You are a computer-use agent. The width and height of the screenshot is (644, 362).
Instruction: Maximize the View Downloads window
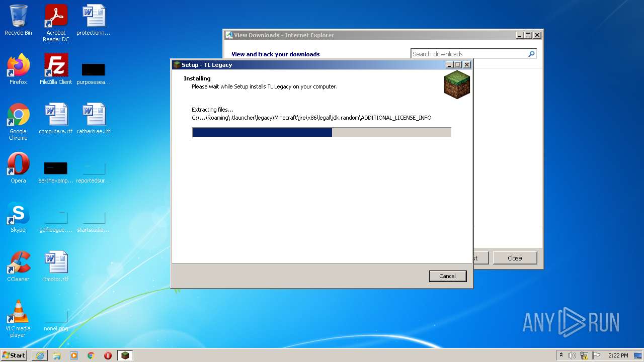(528, 35)
